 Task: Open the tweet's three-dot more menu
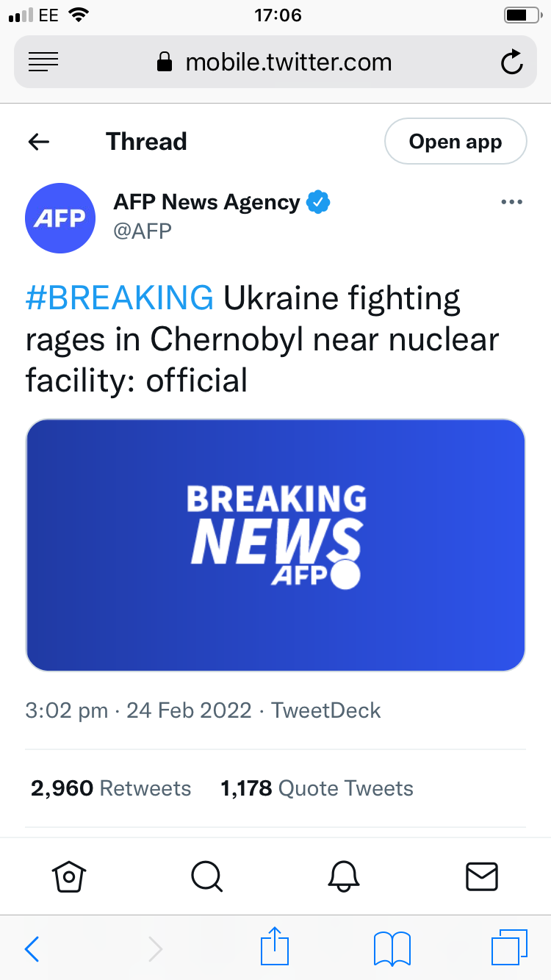click(x=511, y=202)
